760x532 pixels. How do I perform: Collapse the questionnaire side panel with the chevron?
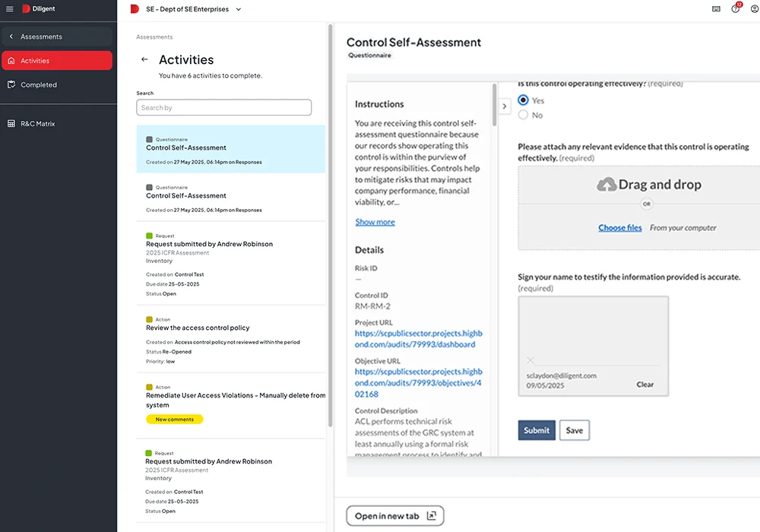(505, 106)
